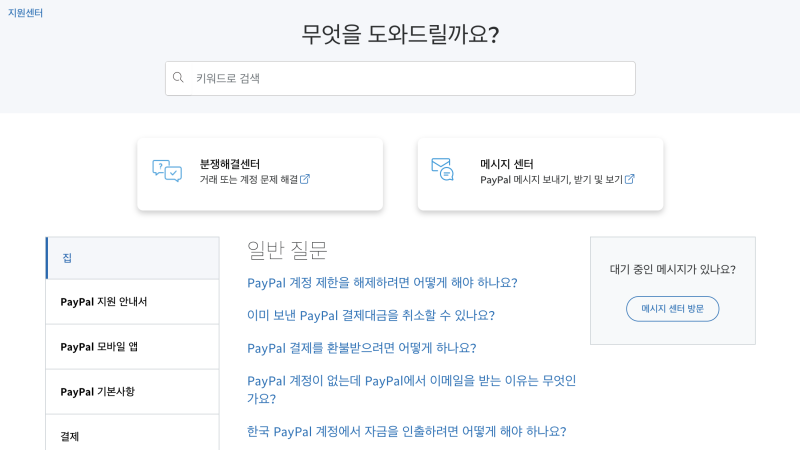800x450 pixels.
Task: Open the 메시지 센터 card title
Action: point(506,164)
